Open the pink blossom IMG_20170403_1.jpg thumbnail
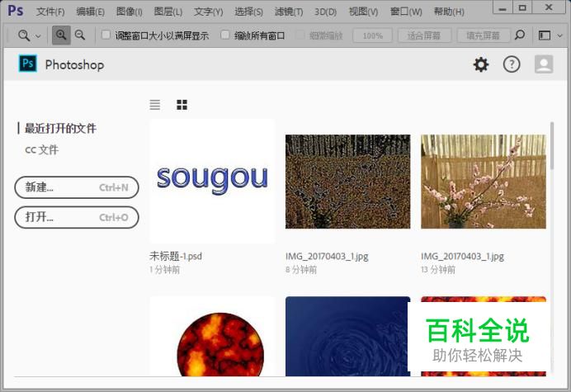Image resolution: width=571 pixels, height=392 pixels. click(484, 182)
